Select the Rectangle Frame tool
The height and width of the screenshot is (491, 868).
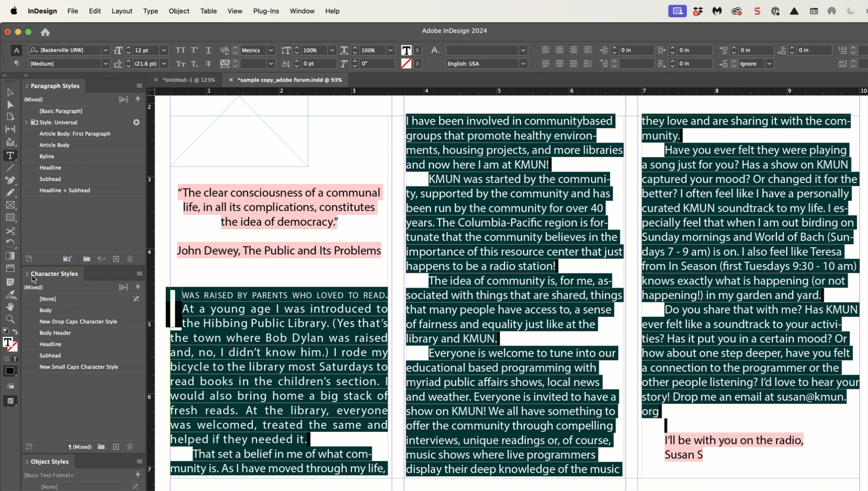point(10,205)
